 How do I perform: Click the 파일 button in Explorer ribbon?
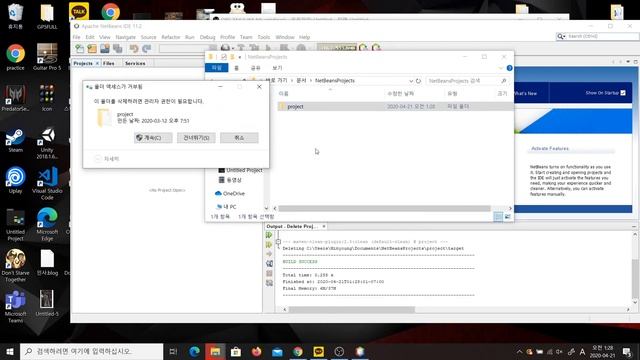click(217, 68)
